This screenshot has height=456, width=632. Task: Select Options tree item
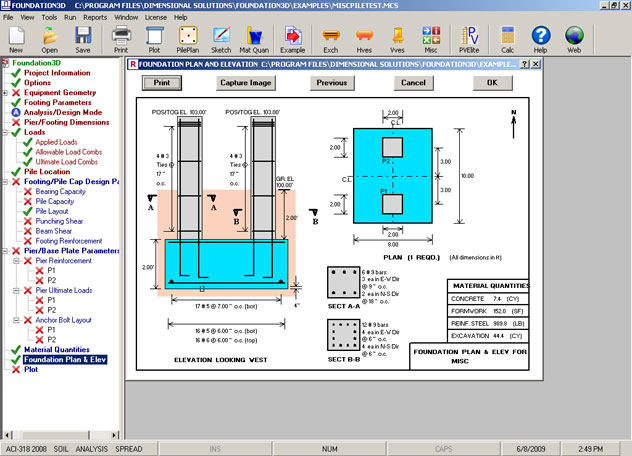pyautogui.click(x=37, y=83)
